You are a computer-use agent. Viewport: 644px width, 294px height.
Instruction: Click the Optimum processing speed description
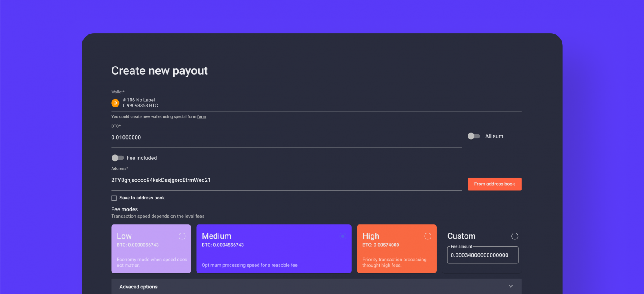click(250, 265)
